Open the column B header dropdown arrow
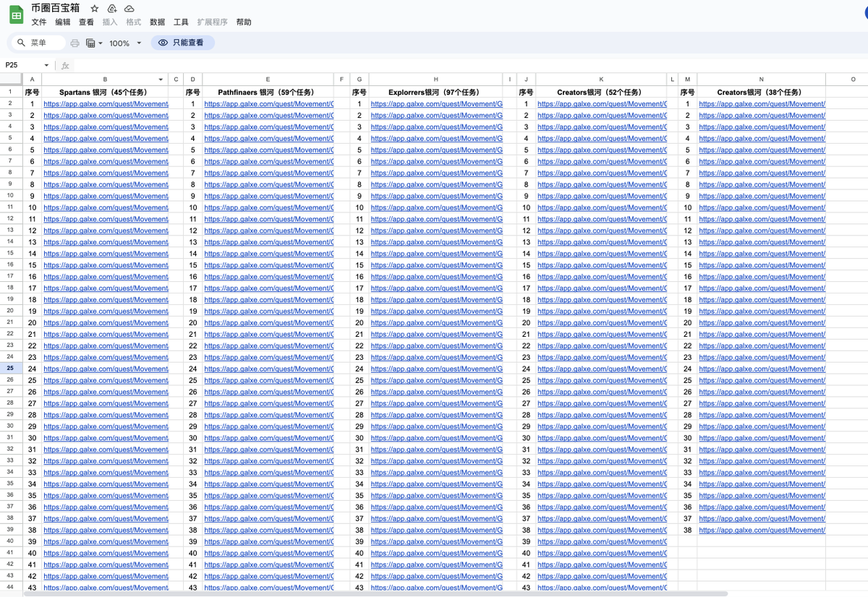This screenshot has width=868, height=597. tap(161, 79)
